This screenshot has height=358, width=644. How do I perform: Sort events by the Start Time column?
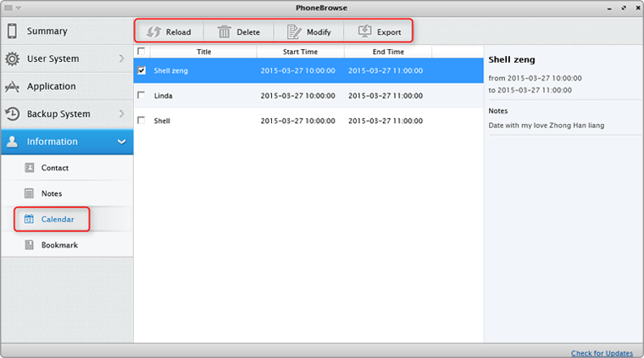tap(300, 52)
